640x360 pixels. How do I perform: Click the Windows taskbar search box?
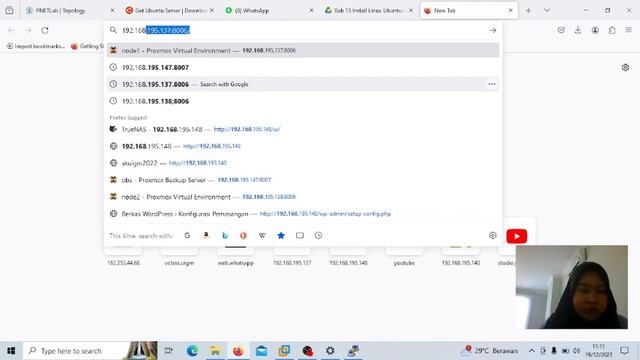pos(90,351)
